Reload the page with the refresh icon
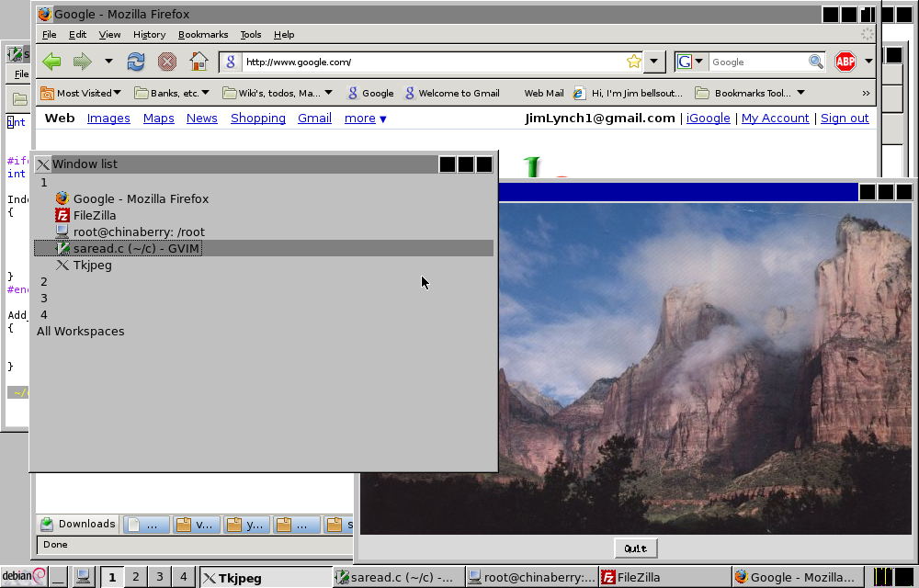Viewport: 919px width, 588px height. [x=136, y=62]
